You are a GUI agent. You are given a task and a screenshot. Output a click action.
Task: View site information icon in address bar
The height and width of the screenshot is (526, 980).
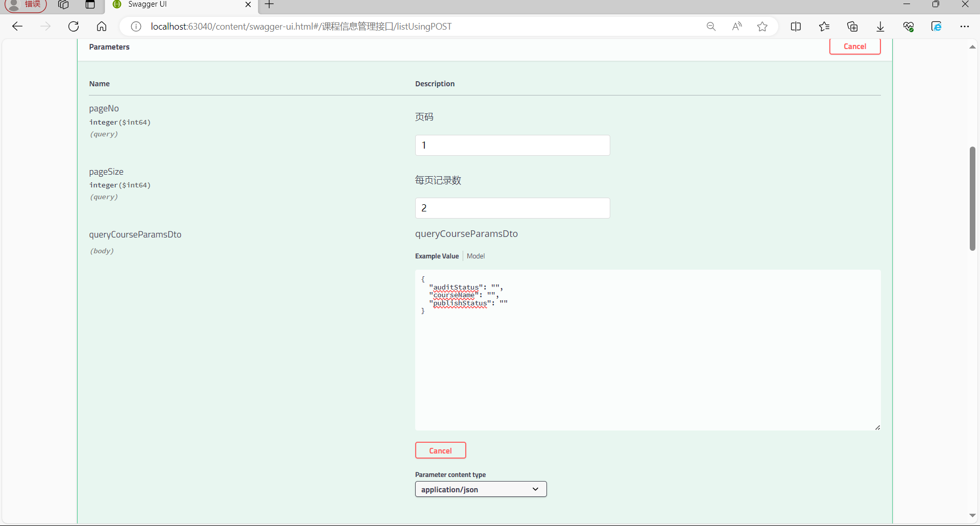[x=136, y=27]
